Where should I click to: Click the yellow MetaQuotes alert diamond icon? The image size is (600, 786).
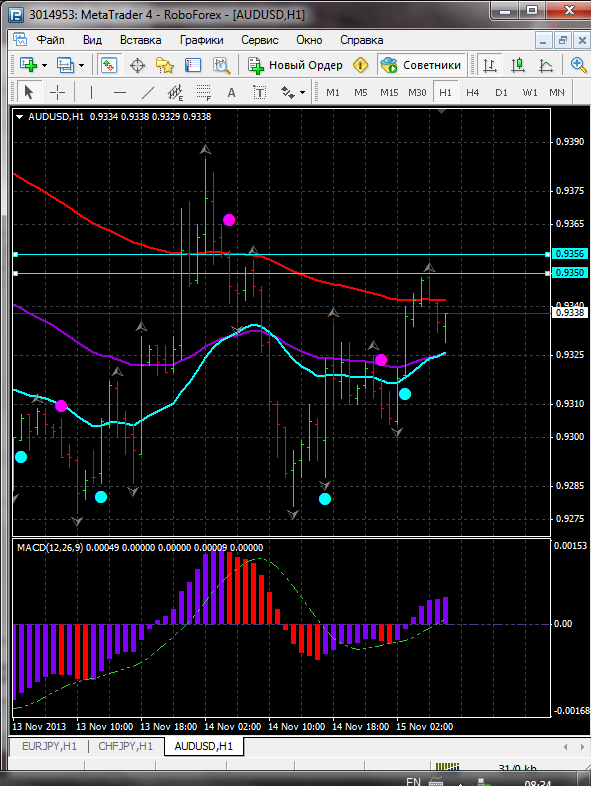coord(360,65)
